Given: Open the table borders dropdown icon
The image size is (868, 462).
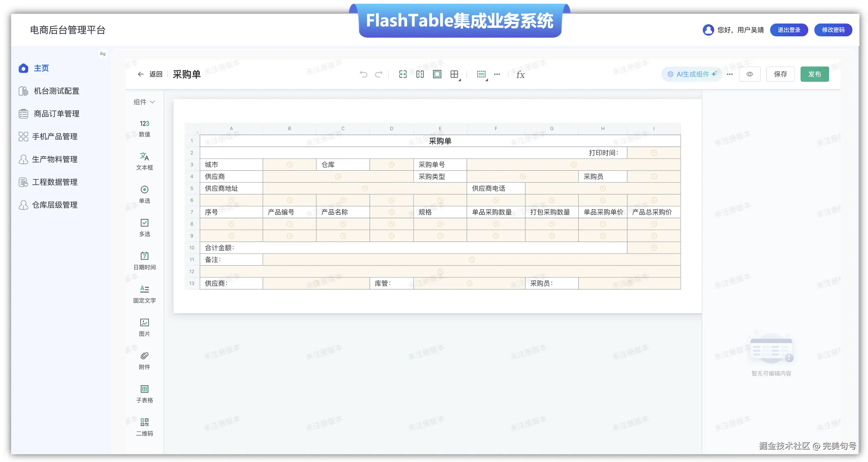Looking at the screenshot, I should coord(454,74).
